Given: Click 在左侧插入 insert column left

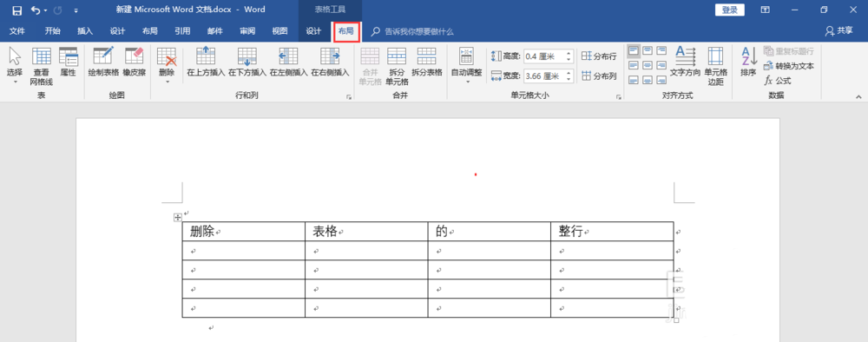Looking at the screenshot, I should pyautogui.click(x=288, y=62).
